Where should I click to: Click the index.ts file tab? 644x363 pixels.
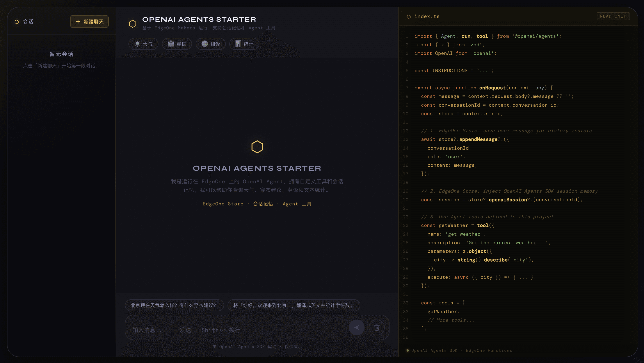pos(427,16)
